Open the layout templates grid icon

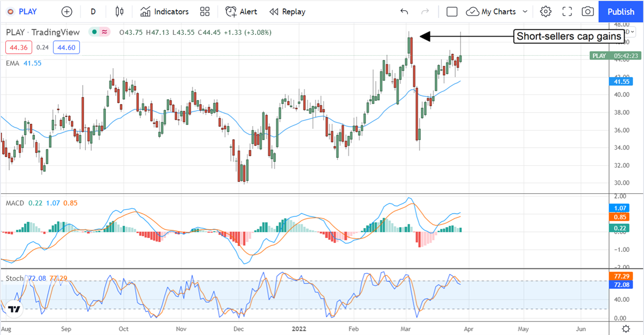[204, 11]
